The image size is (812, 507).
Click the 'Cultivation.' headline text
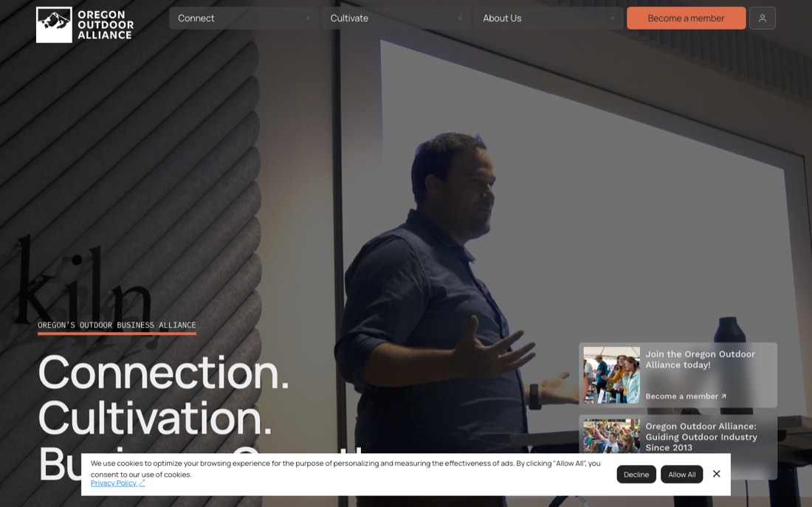tap(155, 418)
